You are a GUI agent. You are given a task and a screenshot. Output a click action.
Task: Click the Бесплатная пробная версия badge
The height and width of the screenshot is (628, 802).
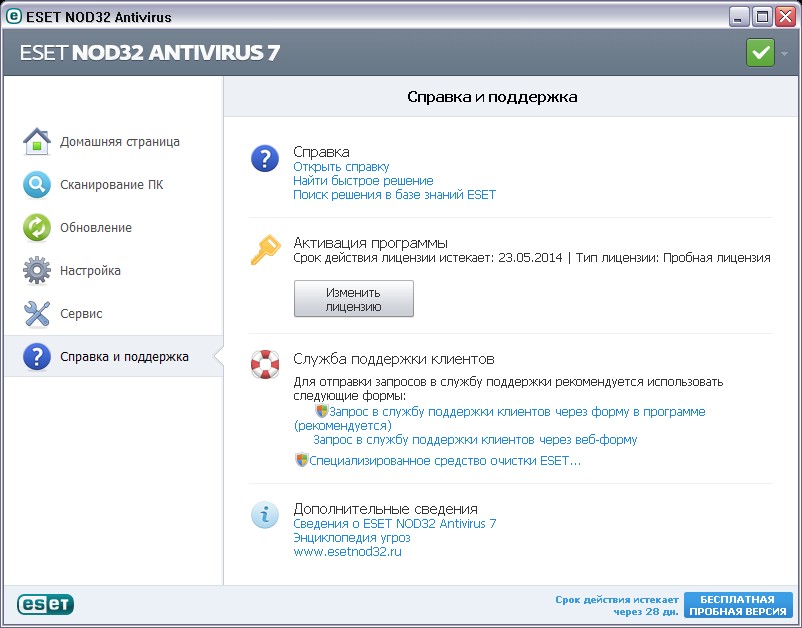point(738,605)
